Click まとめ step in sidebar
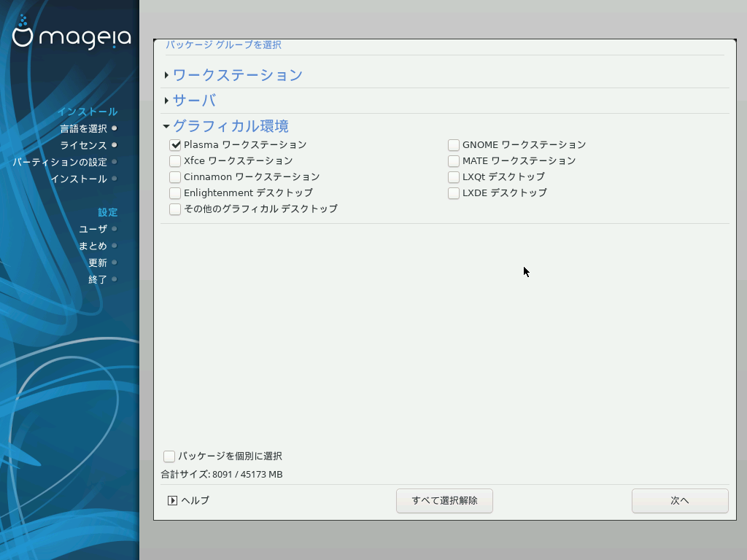The image size is (747, 560). [x=93, y=246]
